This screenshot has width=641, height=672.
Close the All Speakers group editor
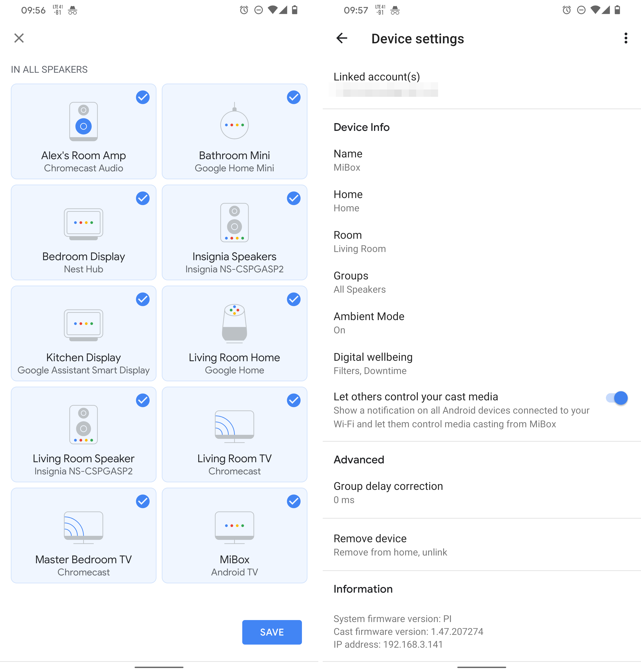click(x=19, y=38)
